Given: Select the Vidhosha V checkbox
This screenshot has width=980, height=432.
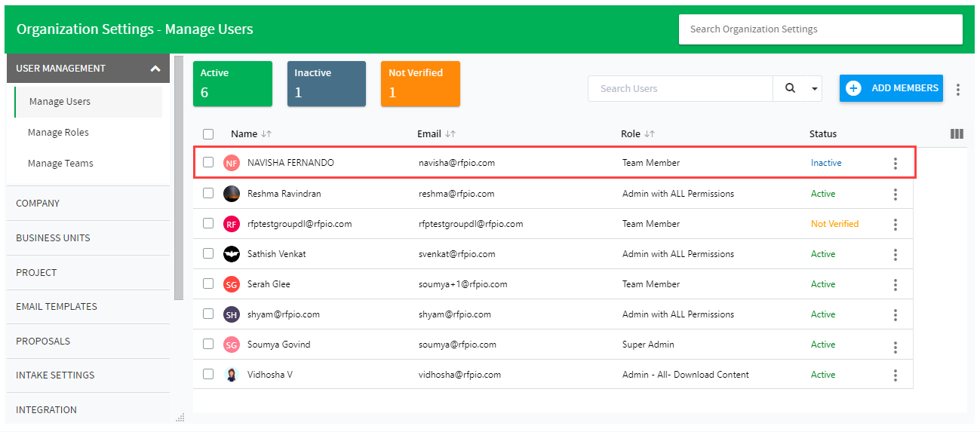Looking at the screenshot, I should click(x=208, y=374).
